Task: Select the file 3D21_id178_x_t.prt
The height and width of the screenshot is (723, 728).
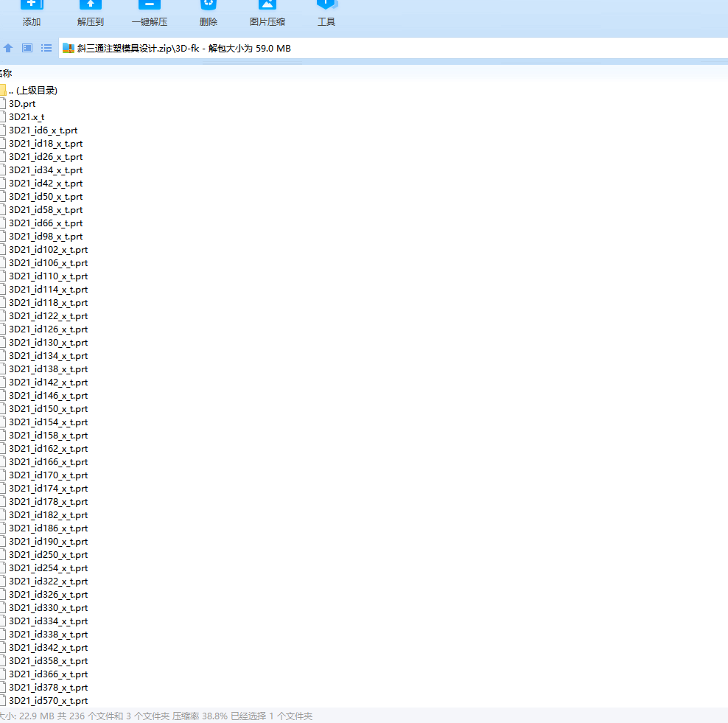Action: pos(49,502)
